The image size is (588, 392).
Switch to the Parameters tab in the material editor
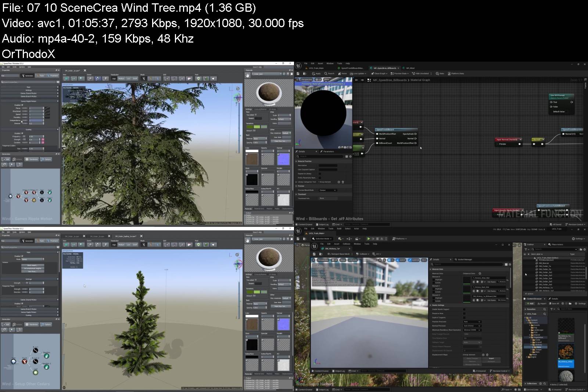[x=327, y=151]
